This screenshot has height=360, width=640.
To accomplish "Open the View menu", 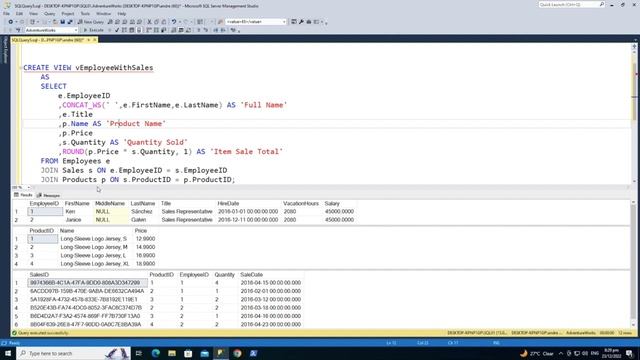I will tap(33, 13).
